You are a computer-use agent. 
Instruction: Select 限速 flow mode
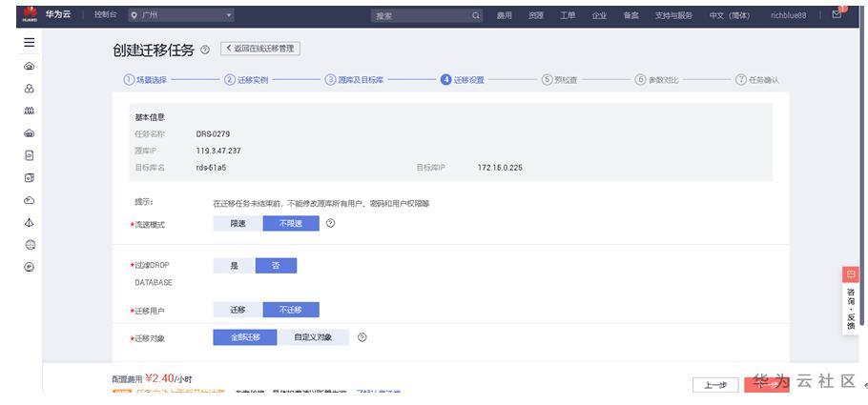coord(238,223)
